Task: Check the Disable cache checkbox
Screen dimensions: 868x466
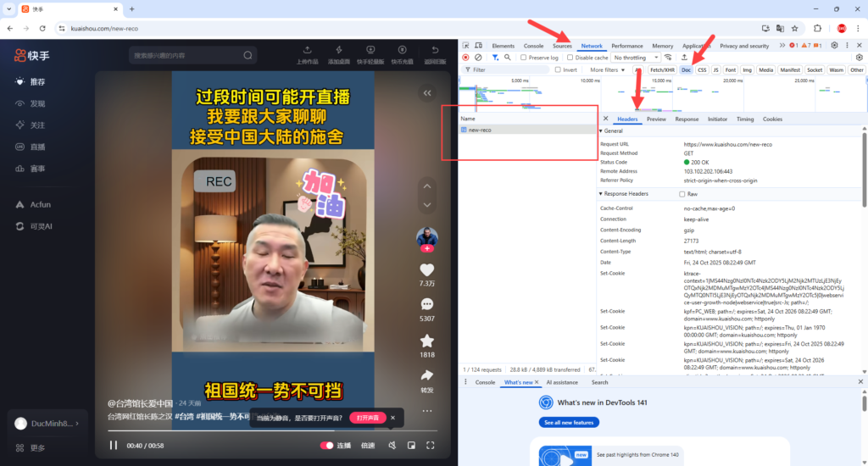Action: click(x=570, y=58)
